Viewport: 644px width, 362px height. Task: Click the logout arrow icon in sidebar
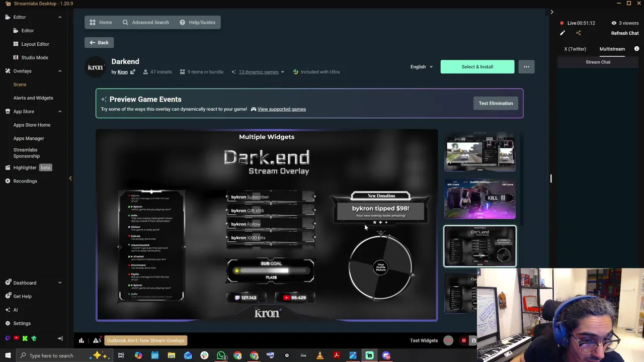click(x=60, y=338)
